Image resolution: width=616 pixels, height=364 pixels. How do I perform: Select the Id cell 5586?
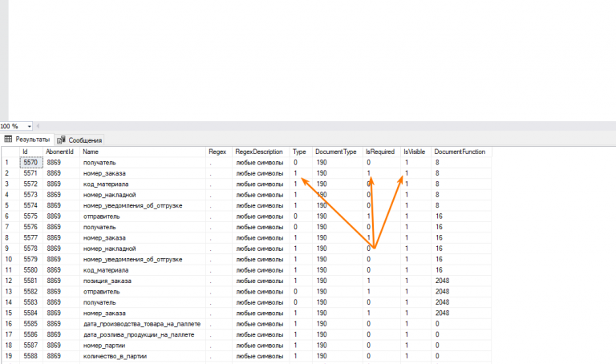click(x=31, y=334)
